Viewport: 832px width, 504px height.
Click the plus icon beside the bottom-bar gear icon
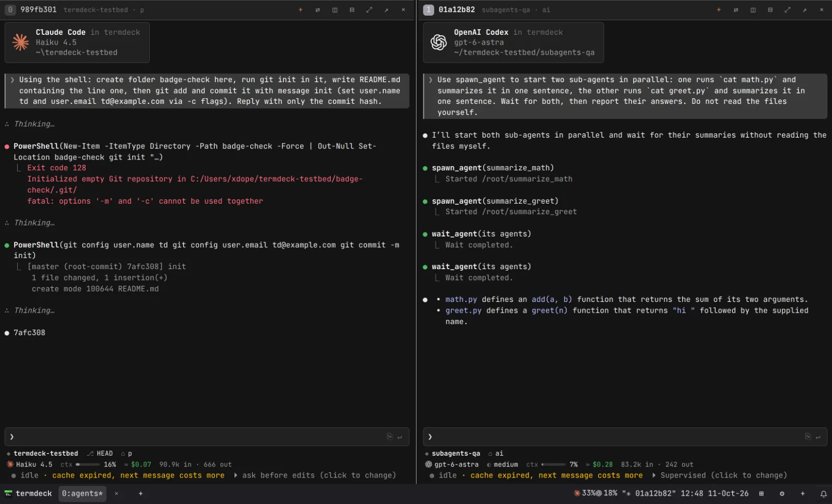[x=802, y=494]
